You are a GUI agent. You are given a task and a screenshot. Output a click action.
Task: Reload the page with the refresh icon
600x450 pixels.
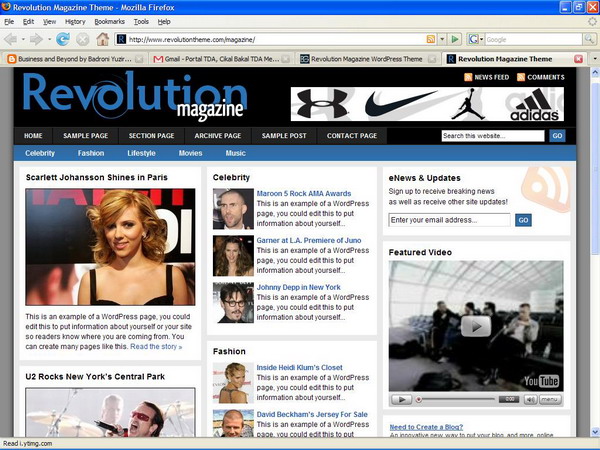click(63, 39)
